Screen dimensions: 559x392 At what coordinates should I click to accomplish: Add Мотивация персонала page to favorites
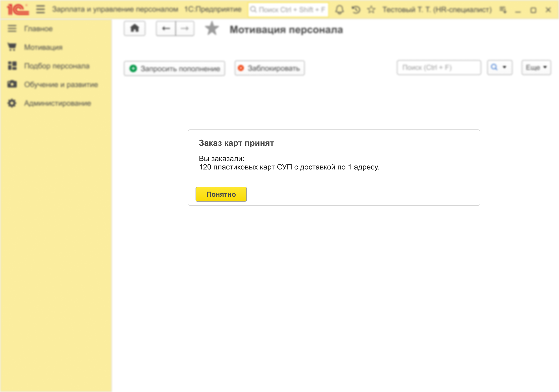(211, 29)
